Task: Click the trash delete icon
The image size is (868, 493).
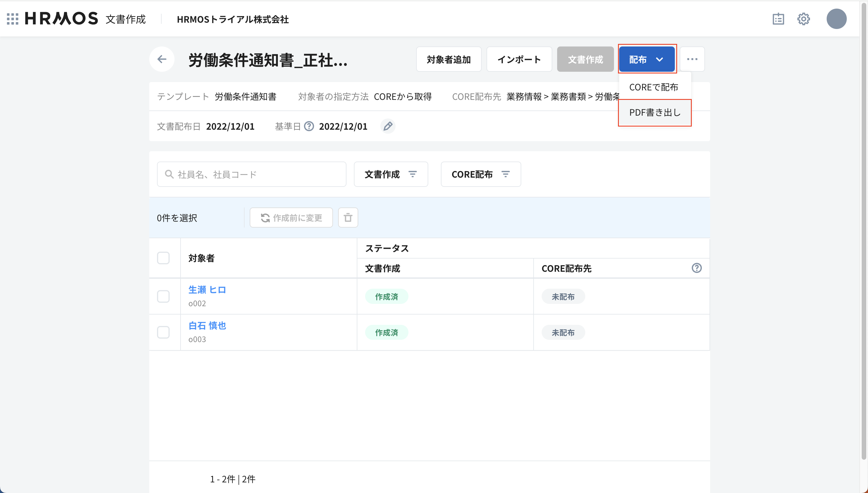Action: 348,218
